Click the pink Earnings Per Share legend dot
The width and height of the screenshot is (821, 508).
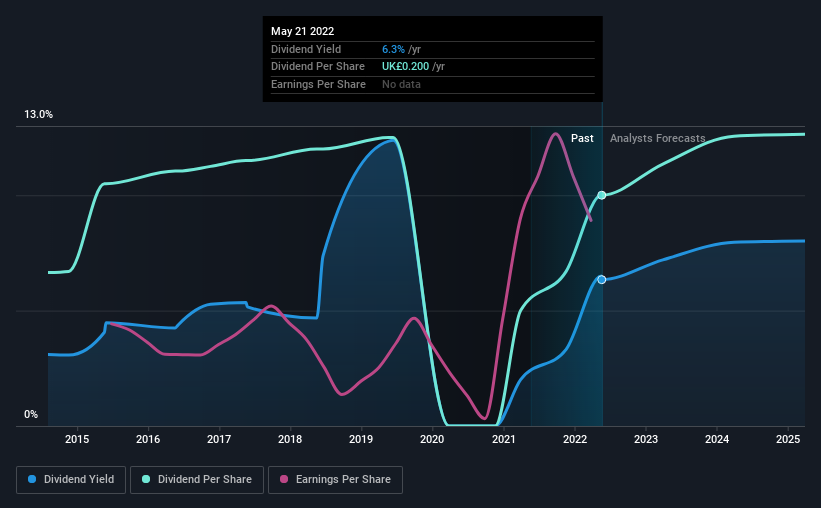pyautogui.click(x=284, y=479)
